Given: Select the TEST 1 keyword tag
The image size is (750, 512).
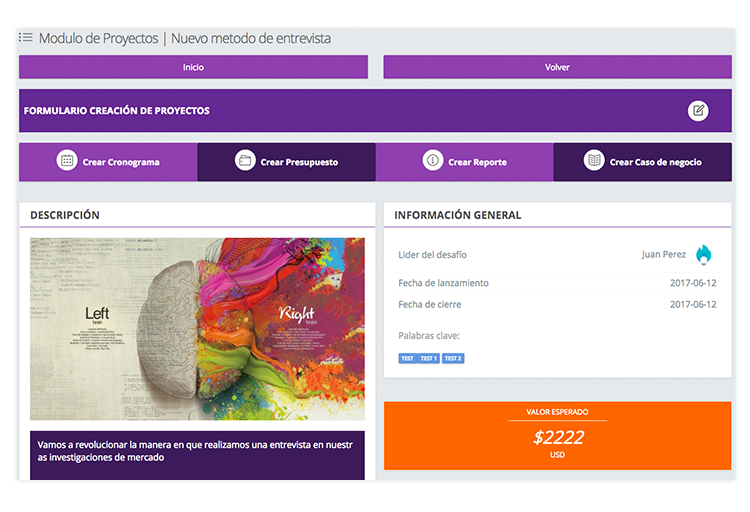Looking at the screenshot, I should pyautogui.click(x=428, y=358).
